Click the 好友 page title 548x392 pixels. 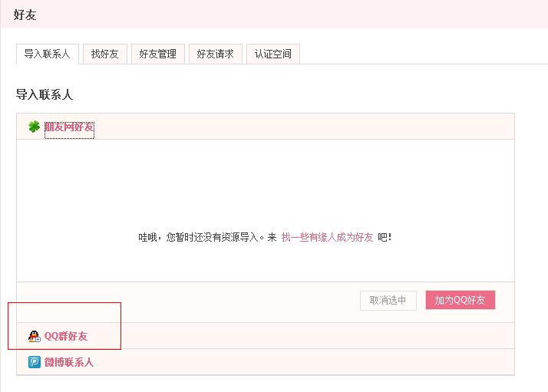pyautogui.click(x=25, y=15)
